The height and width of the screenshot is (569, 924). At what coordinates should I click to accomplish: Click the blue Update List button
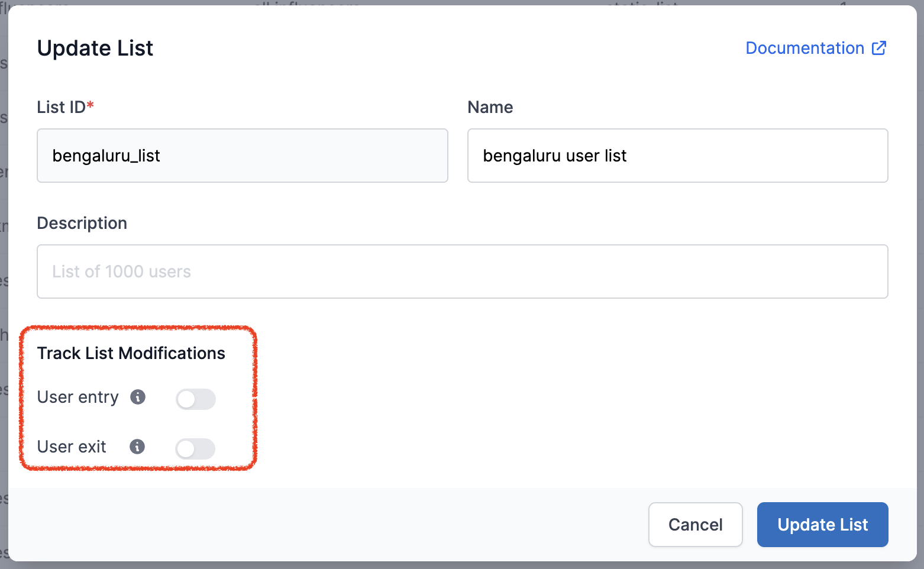click(823, 525)
